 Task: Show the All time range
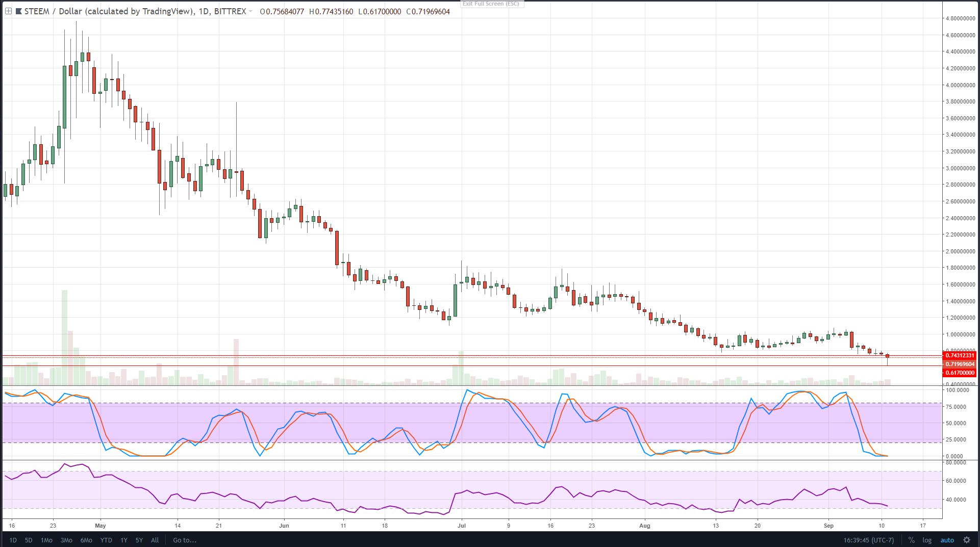pyautogui.click(x=155, y=540)
